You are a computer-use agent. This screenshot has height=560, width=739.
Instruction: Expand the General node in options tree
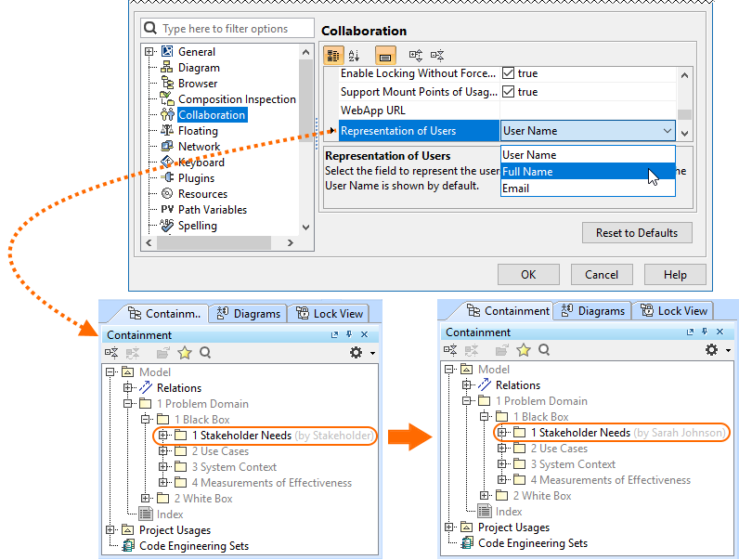point(149,51)
